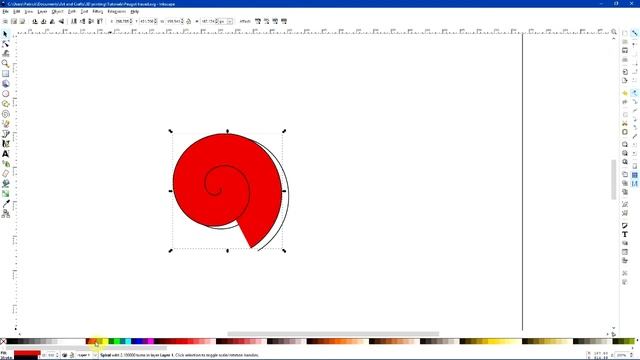
Task: Pick the magenta palette swatch
Action: click(x=151, y=341)
